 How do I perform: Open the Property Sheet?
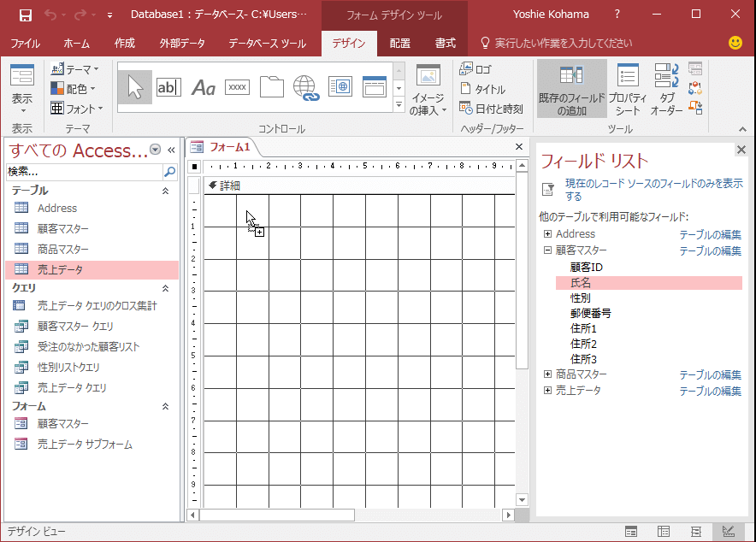coord(628,89)
